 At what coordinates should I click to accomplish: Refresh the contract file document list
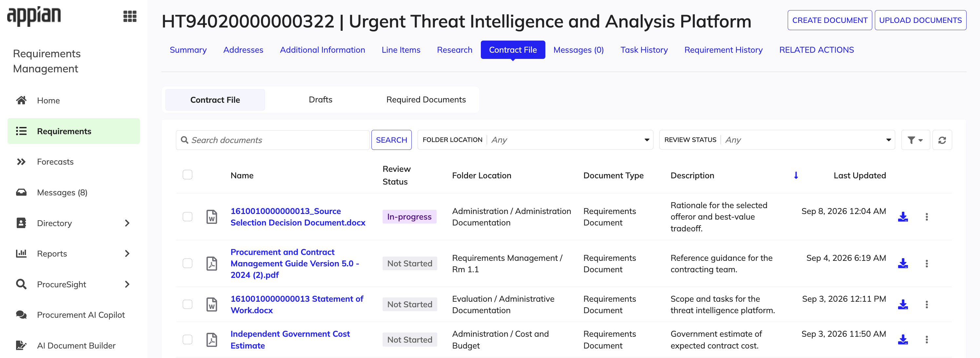coord(942,140)
